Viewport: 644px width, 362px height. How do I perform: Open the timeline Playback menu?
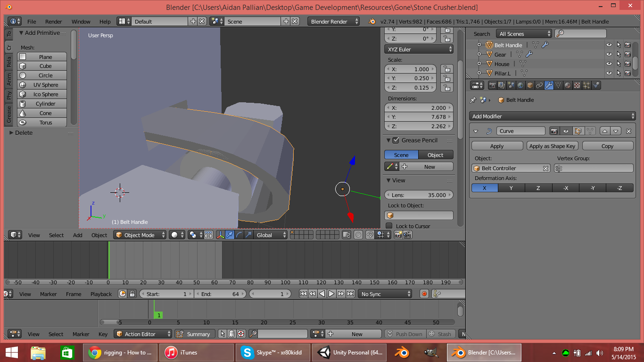[x=101, y=294]
